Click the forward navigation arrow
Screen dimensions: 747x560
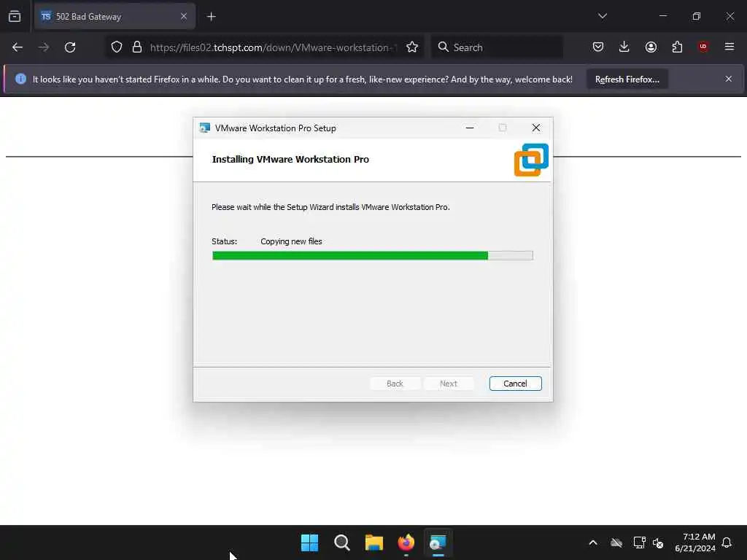[43, 47]
